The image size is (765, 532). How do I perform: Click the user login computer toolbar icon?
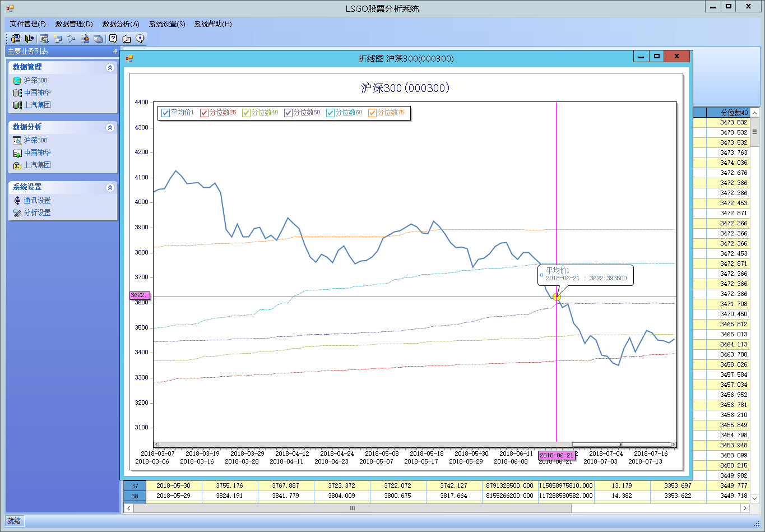tap(16, 39)
